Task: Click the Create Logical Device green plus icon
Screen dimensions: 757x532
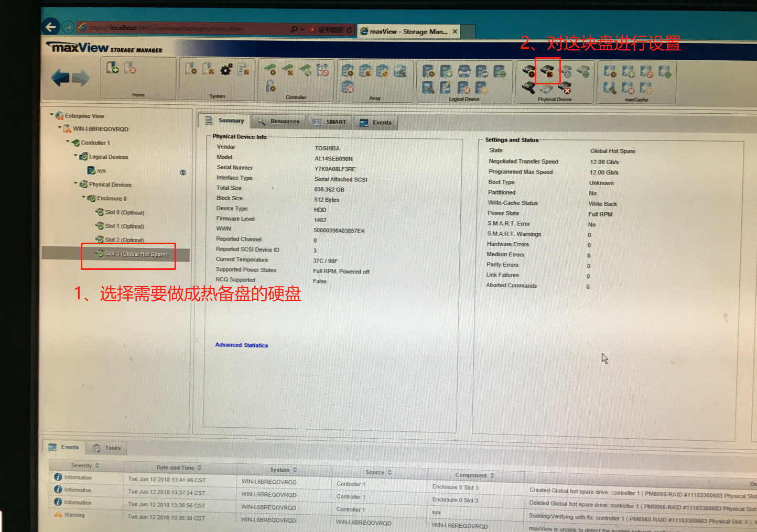Action: 447,71
